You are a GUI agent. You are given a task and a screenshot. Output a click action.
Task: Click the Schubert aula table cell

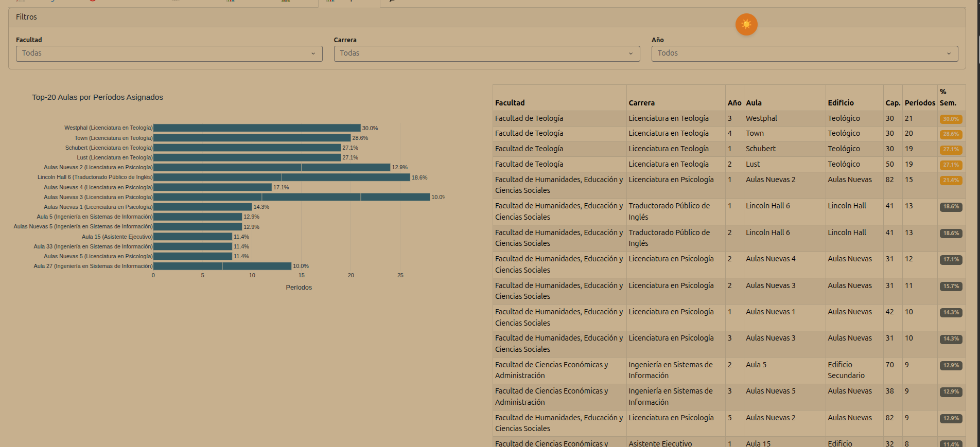[760, 149]
